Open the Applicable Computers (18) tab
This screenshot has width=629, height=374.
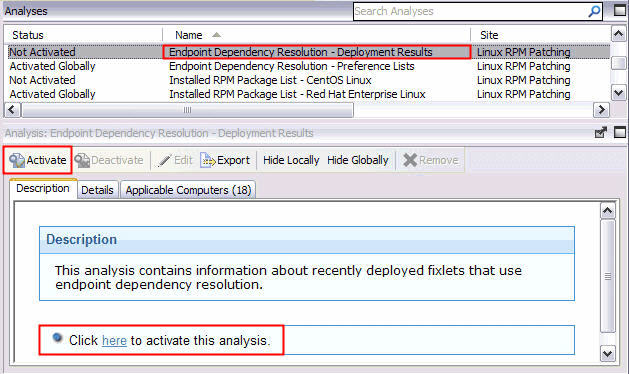[x=188, y=190]
